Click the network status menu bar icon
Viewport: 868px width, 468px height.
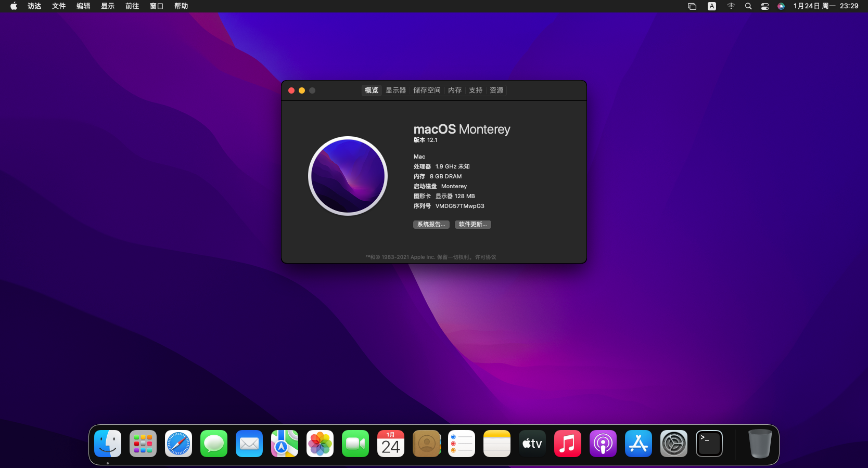click(x=731, y=6)
